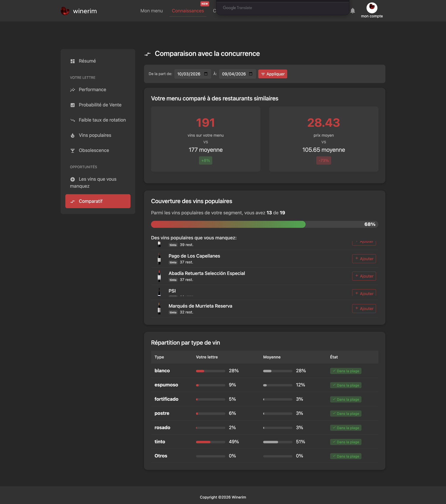Add PSI wine with Ajouter

point(364,293)
